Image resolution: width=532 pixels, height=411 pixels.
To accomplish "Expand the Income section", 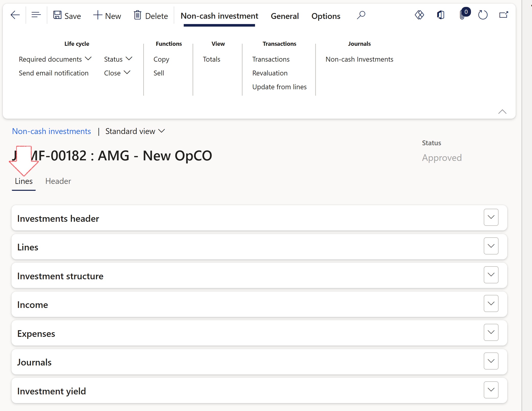I will click(491, 303).
